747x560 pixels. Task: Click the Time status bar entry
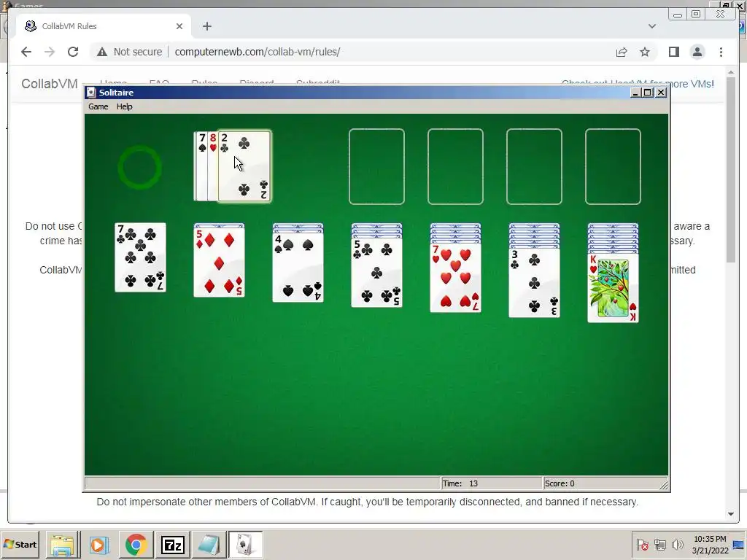point(492,483)
